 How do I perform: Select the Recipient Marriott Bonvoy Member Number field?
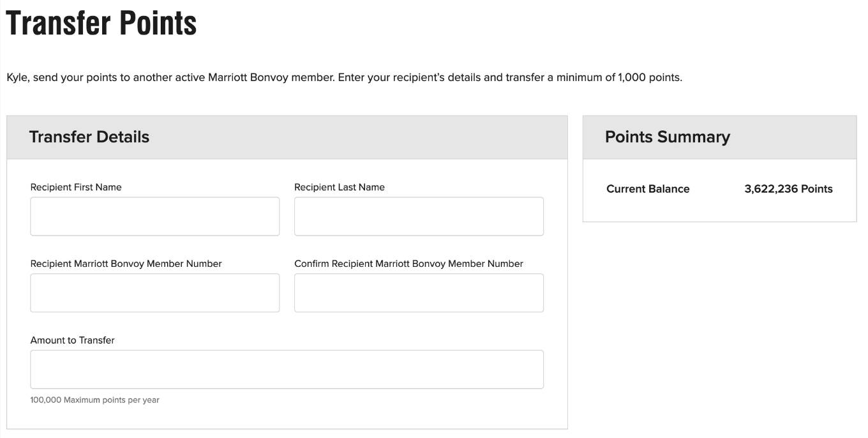pos(154,293)
